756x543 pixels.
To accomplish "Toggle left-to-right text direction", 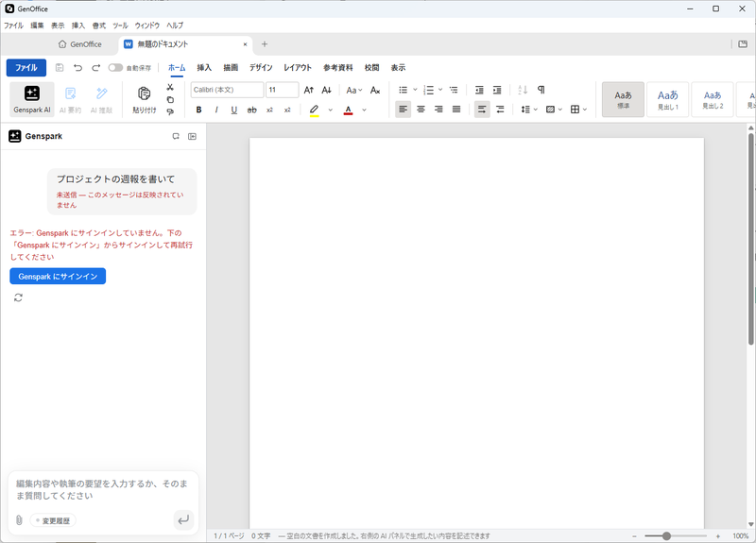I will click(482, 110).
